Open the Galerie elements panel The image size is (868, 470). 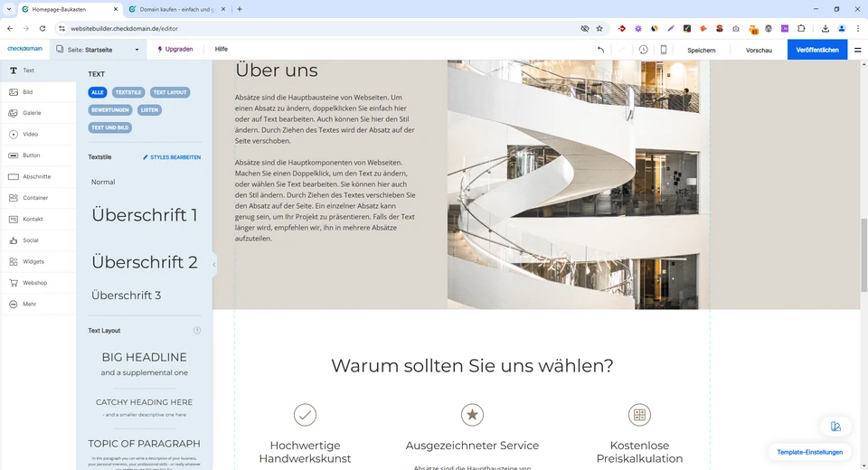click(38, 113)
